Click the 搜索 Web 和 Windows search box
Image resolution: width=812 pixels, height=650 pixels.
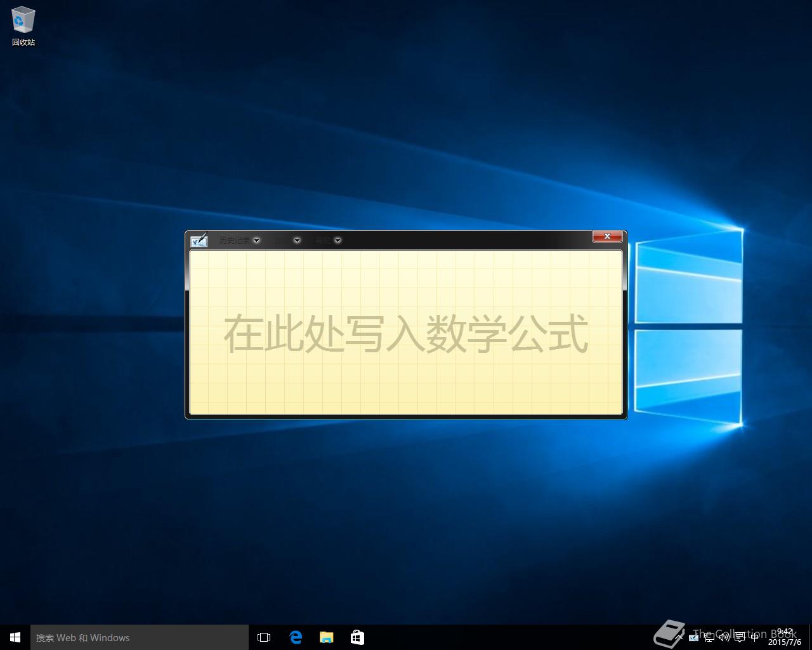click(x=140, y=637)
